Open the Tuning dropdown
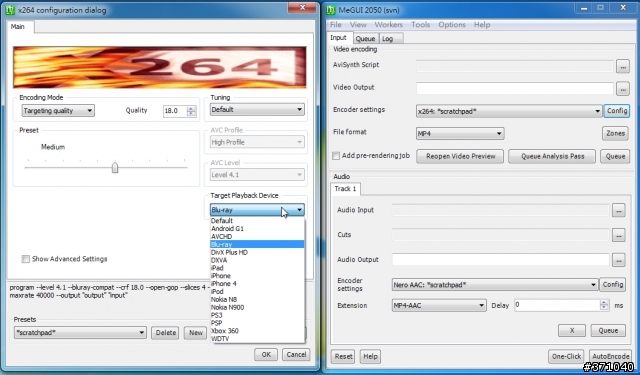The width and height of the screenshot is (640, 375). 257,109
